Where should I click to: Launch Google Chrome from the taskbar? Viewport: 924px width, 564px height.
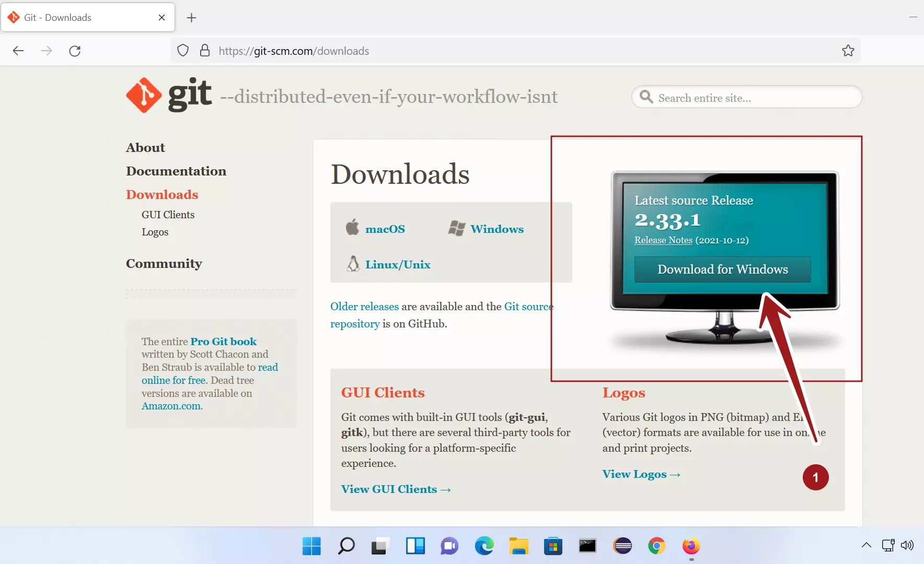(656, 546)
